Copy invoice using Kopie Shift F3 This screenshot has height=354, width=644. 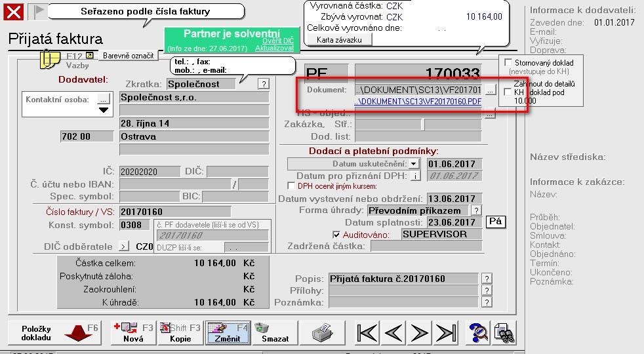[x=181, y=332]
